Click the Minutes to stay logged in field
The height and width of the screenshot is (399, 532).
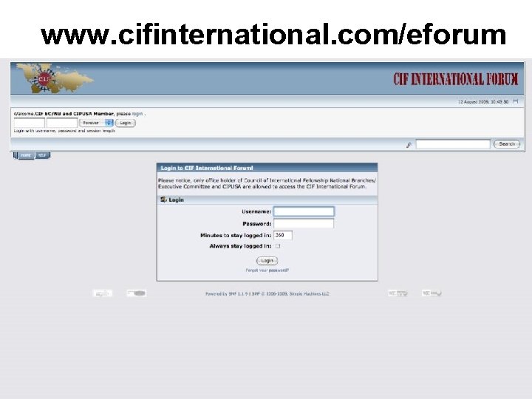(283, 235)
